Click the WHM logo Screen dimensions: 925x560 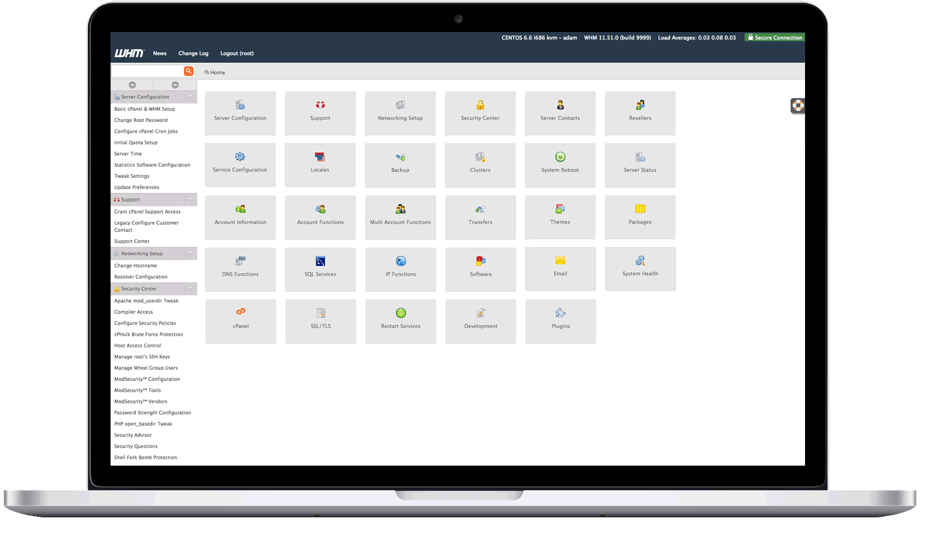[x=129, y=53]
